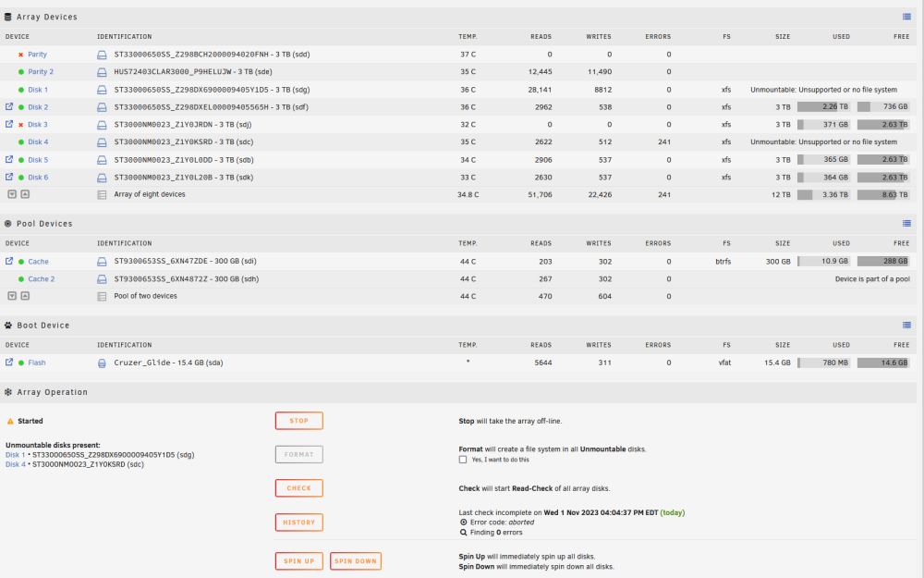Click the warning triangle beside Started
924x578 pixels.
tap(10, 421)
